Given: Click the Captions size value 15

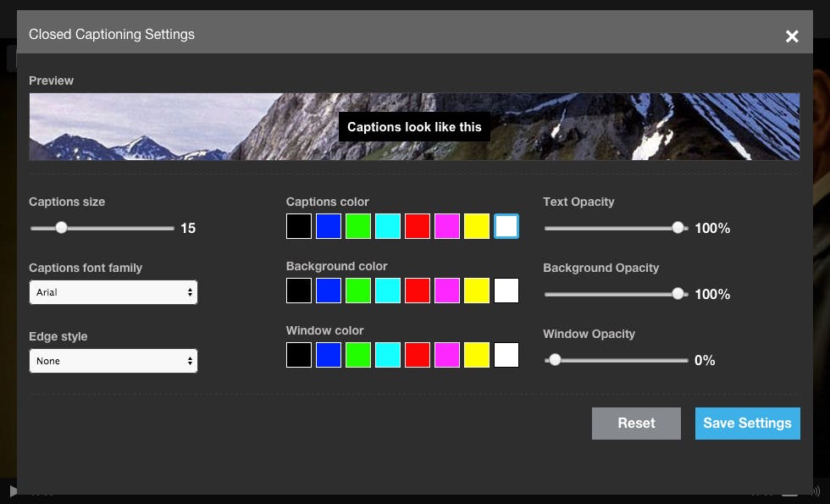Looking at the screenshot, I should (x=188, y=228).
